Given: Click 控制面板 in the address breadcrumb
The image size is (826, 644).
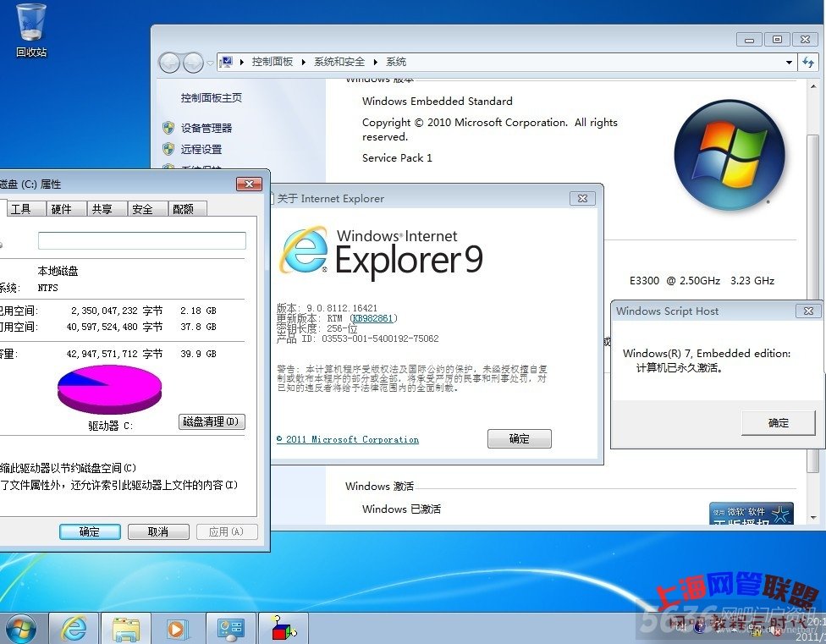Looking at the screenshot, I should tap(273, 62).
